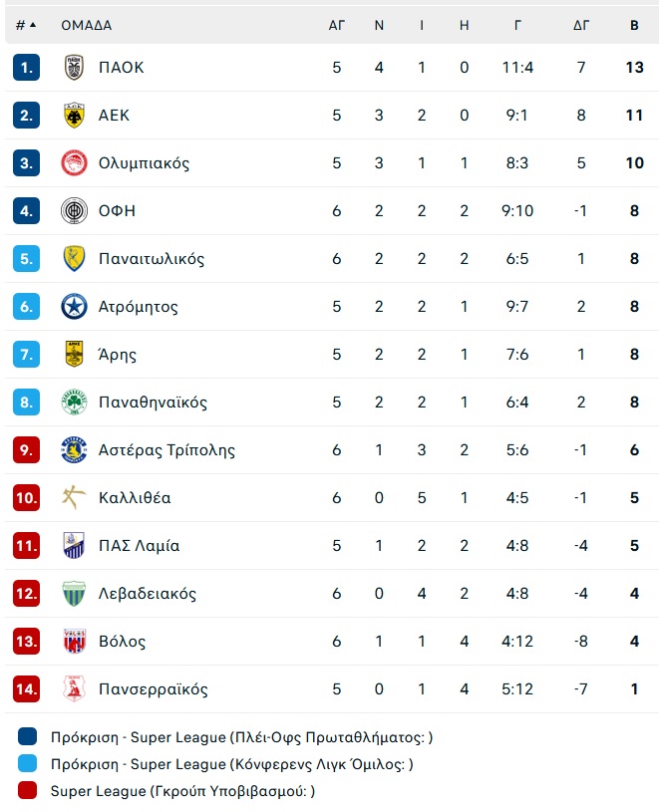
Task: Click the Βόλος red-blue crest icon
Action: (x=74, y=641)
